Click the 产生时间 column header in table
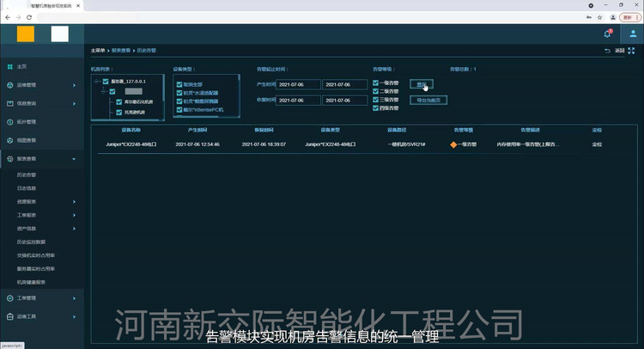 point(197,130)
